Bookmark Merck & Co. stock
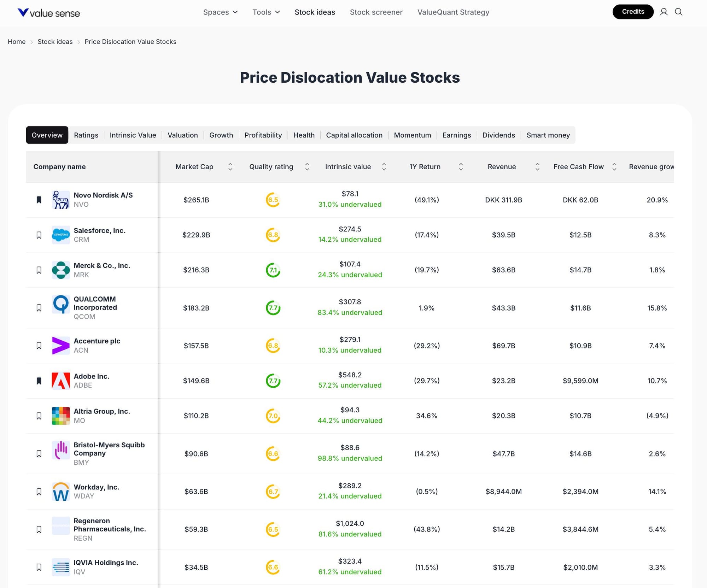The height and width of the screenshot is (588, 707). (39, 270)
